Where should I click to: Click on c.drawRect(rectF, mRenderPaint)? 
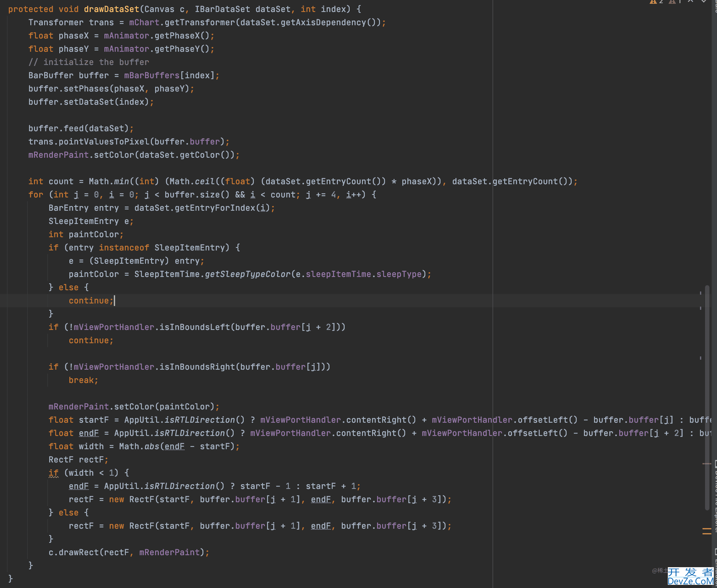tap(126, 552)
